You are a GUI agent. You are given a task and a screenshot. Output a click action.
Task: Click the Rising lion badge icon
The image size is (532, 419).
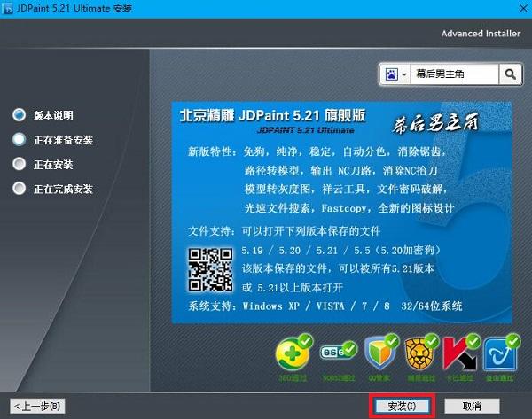[x=421, y=353]
